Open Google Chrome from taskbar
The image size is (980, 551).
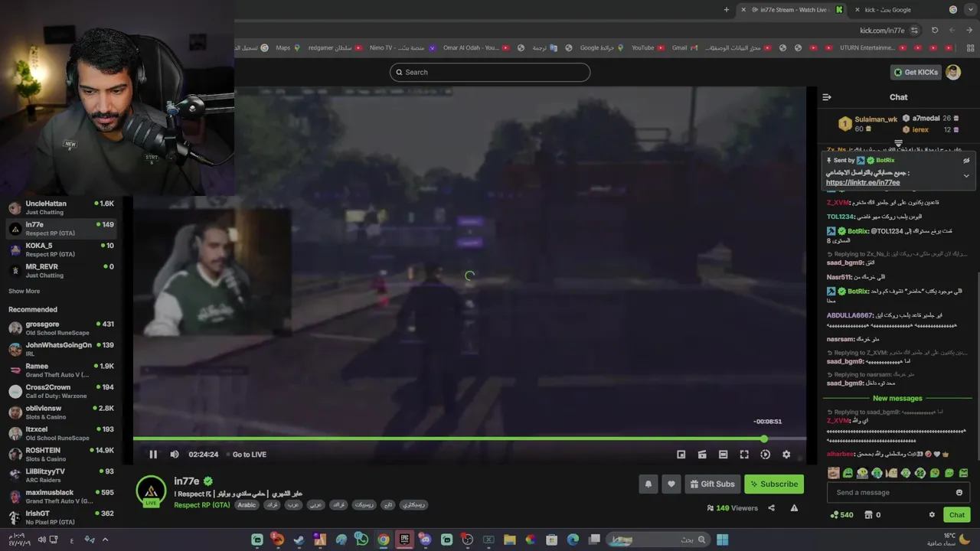pyautogui.click(x=383, y=540)
